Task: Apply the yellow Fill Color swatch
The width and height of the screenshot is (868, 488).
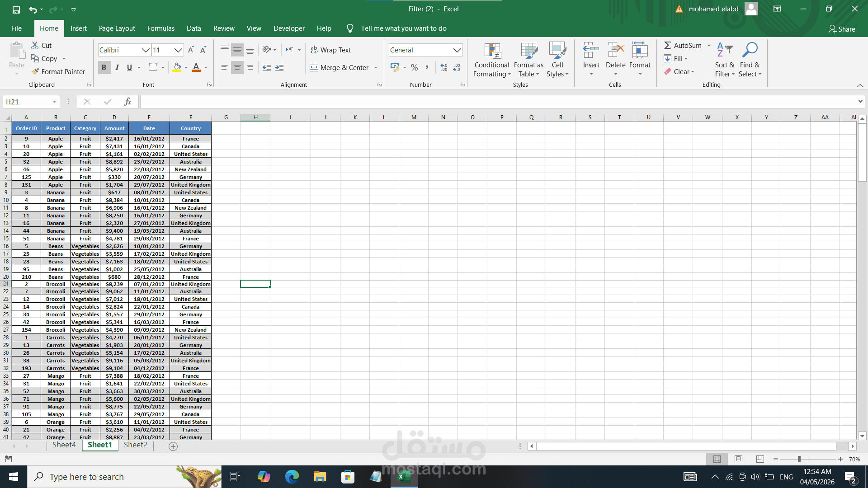Action: [x=177, y=67]
